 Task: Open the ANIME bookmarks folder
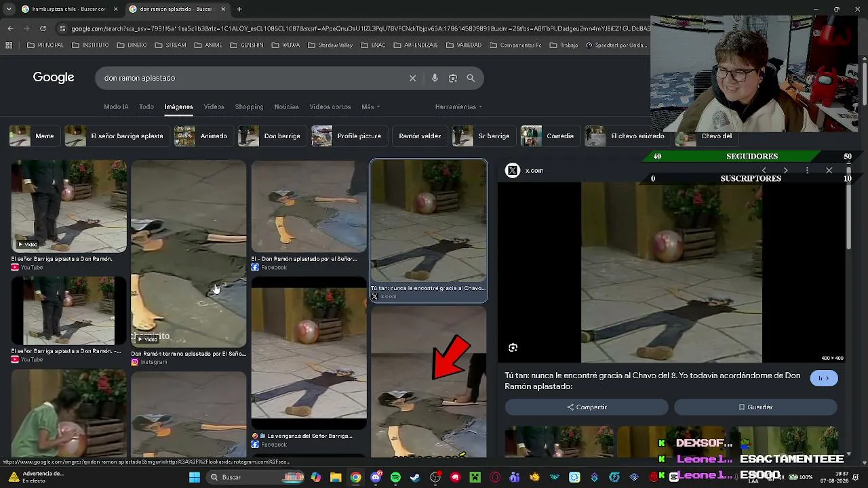point(208,45)
